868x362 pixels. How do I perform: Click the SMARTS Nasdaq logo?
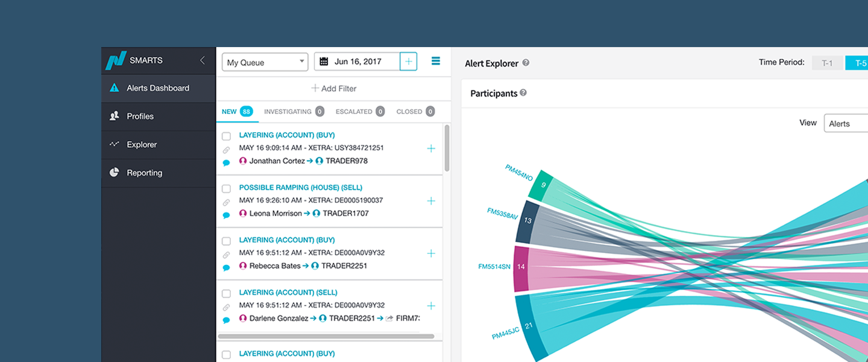[x=116, y=60]
